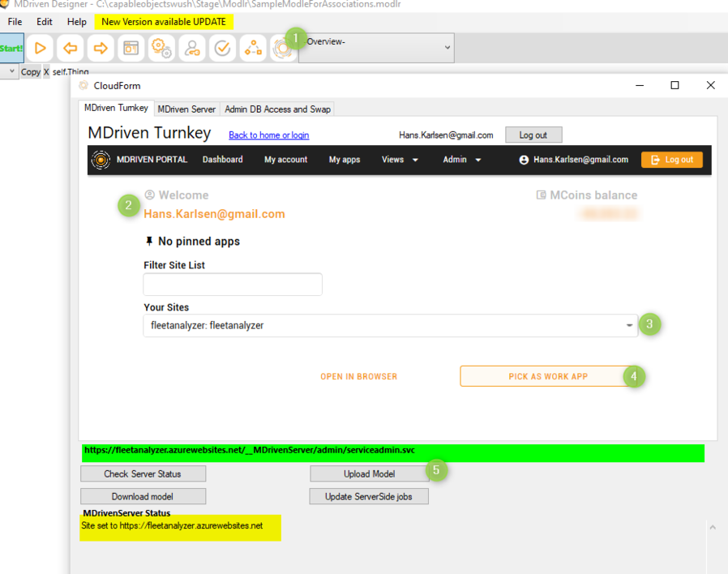This screenshot has width=728, height=574.
Task: Click into the Filter Site List field
Action: (233, 285)
